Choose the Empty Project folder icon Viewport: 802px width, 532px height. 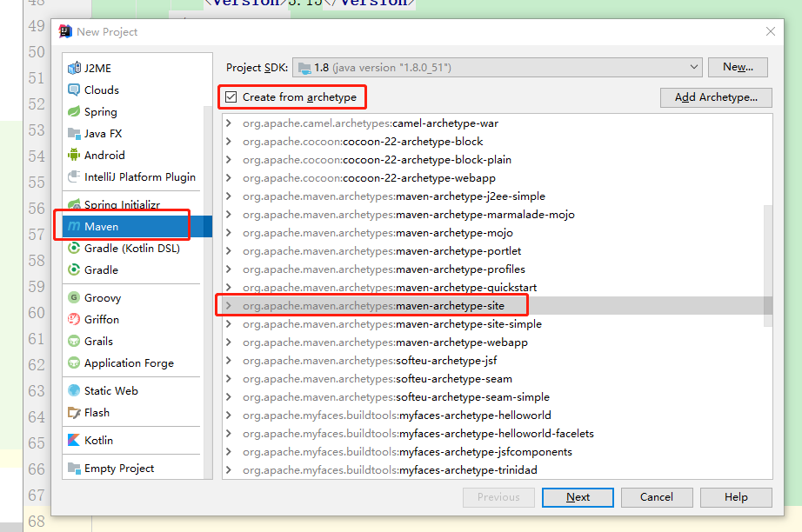74,469
